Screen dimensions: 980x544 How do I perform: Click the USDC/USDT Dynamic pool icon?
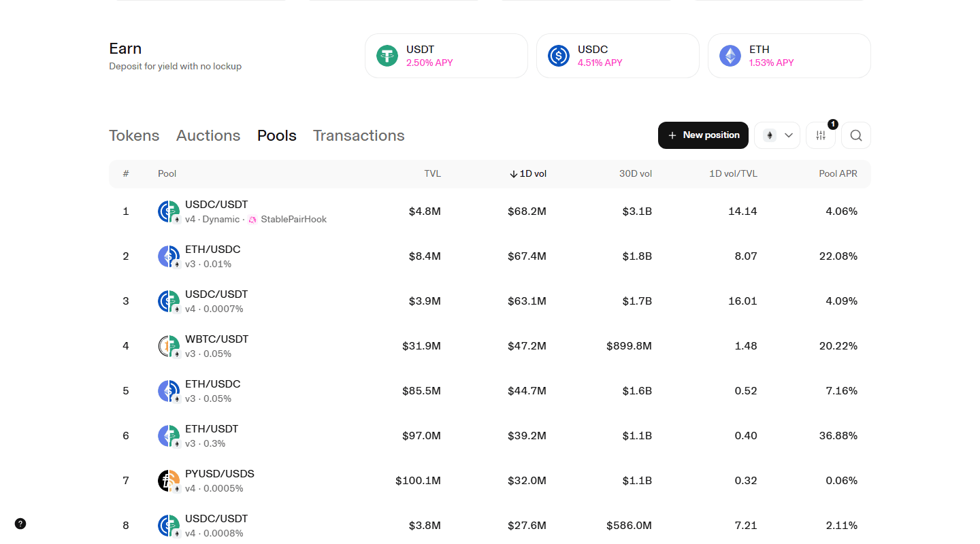point(169,211)
